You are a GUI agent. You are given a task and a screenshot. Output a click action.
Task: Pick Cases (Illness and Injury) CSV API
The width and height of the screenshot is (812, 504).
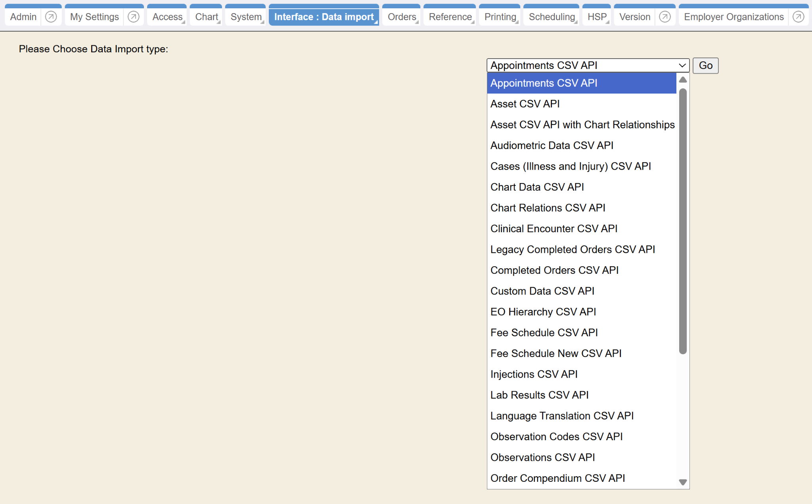[x=571, y=166]
